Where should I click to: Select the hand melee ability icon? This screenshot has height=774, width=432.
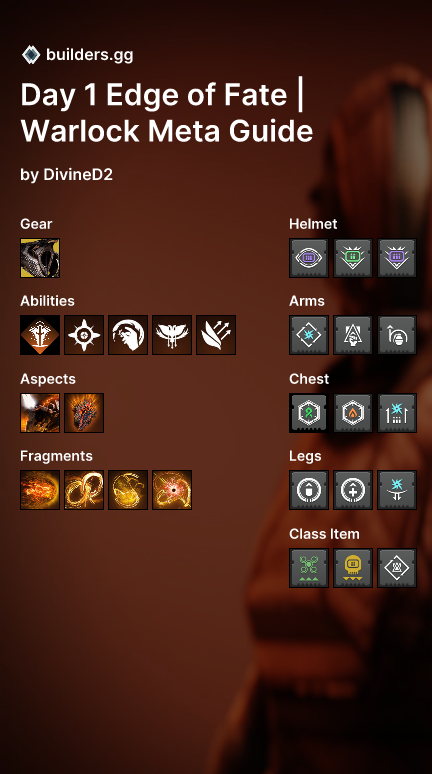pos(128,335)
